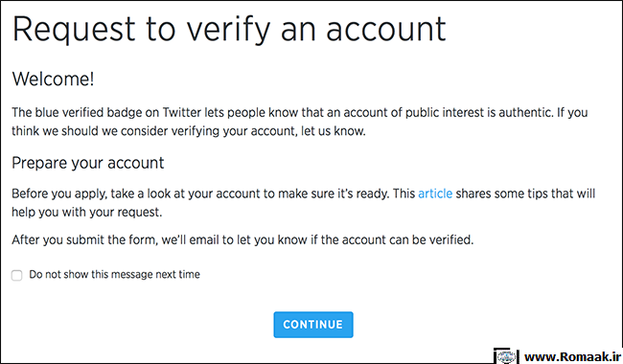Open the blue 'article' link
The height and width of the screenshot is (364, 623).
click(x=435, y=193)
